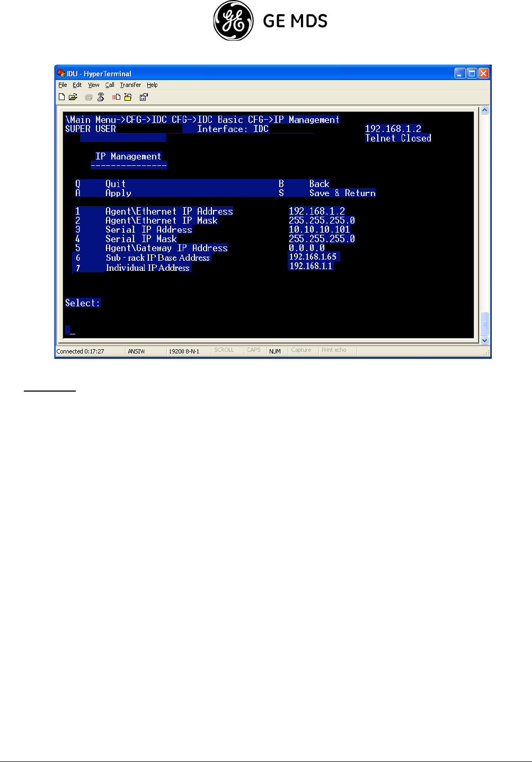Click 'Apply' in the terminal menu

tap(118, 193)
